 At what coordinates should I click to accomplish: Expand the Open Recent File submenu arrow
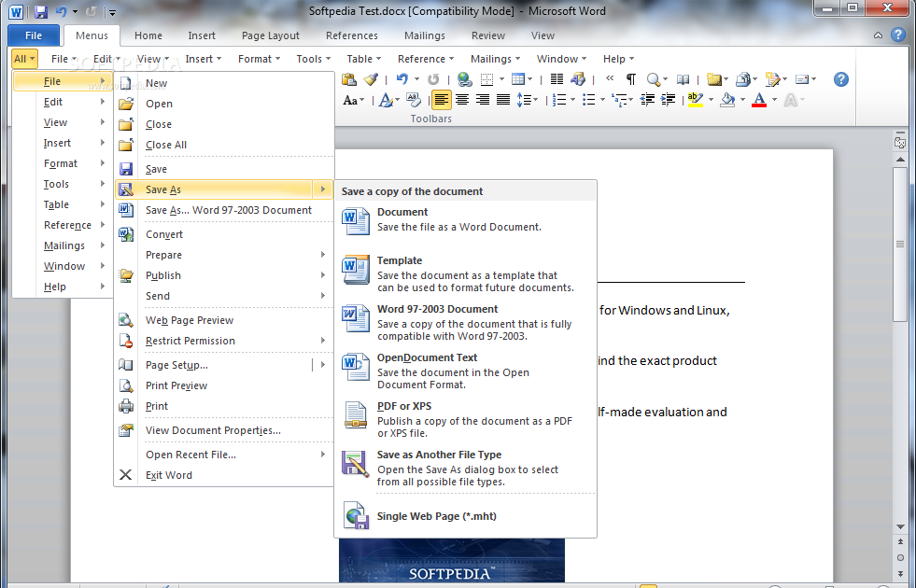(x=322, y=455)
